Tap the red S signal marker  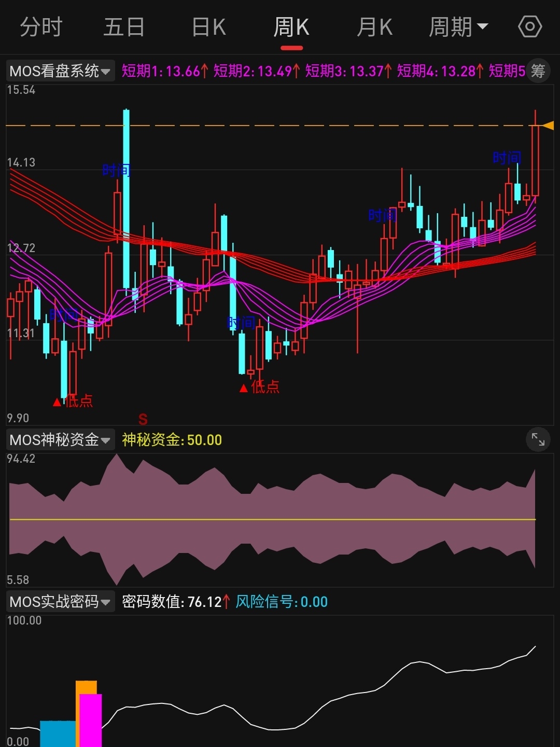pyautogui.click(x=143, y=419)
